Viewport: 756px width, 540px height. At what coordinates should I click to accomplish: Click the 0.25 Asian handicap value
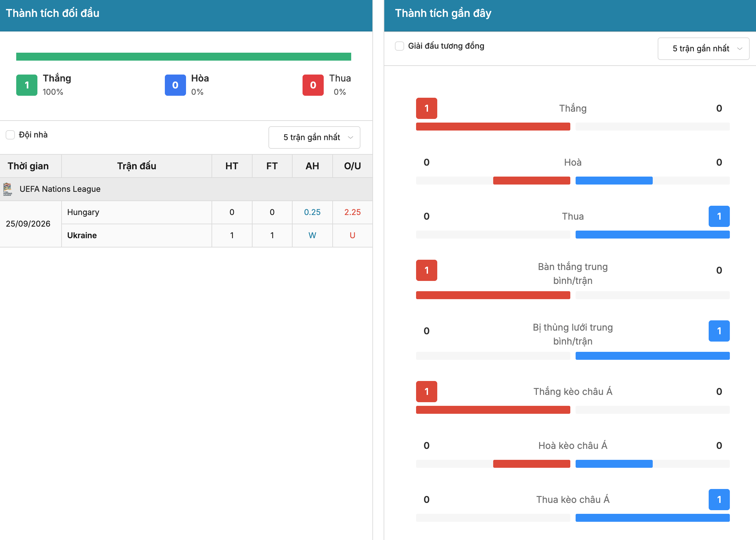coord(312,212)
